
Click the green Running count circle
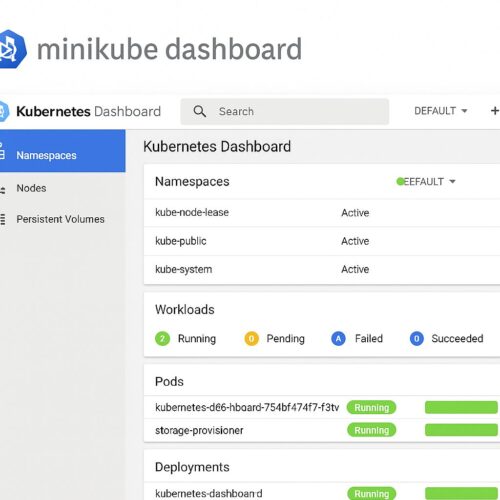pyautogui.click(x=162, y=339)
